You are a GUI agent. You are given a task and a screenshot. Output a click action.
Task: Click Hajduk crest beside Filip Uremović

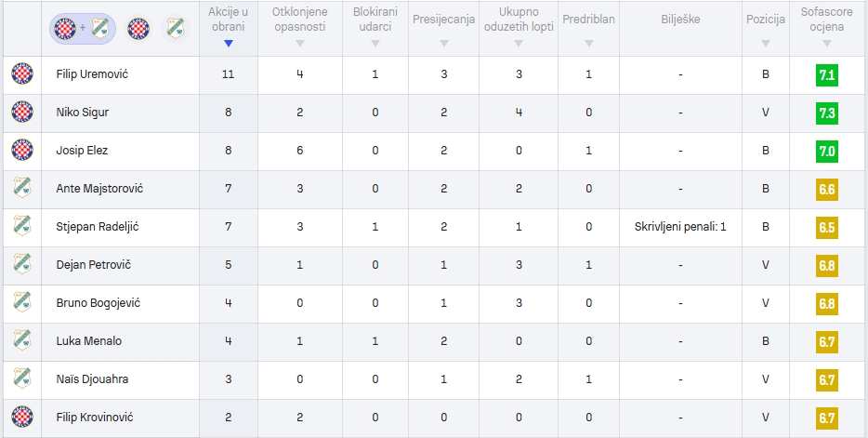[x=22, y=74]
